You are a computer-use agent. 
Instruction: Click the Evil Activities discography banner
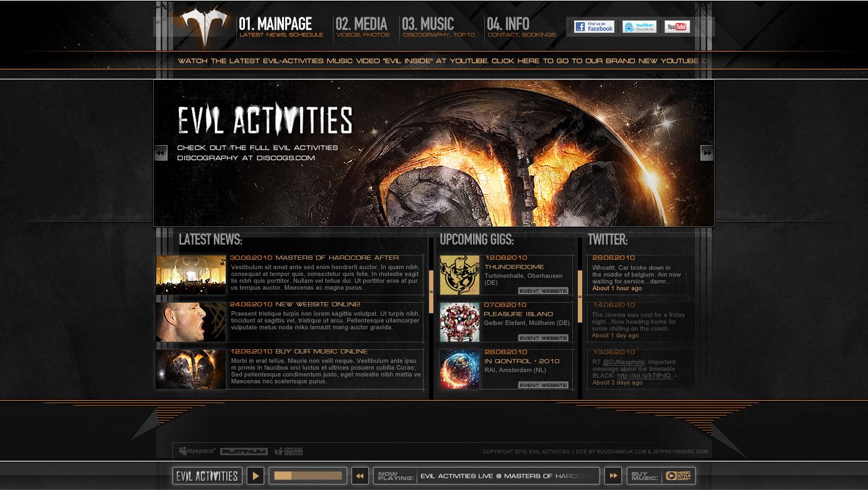[434, 153]
